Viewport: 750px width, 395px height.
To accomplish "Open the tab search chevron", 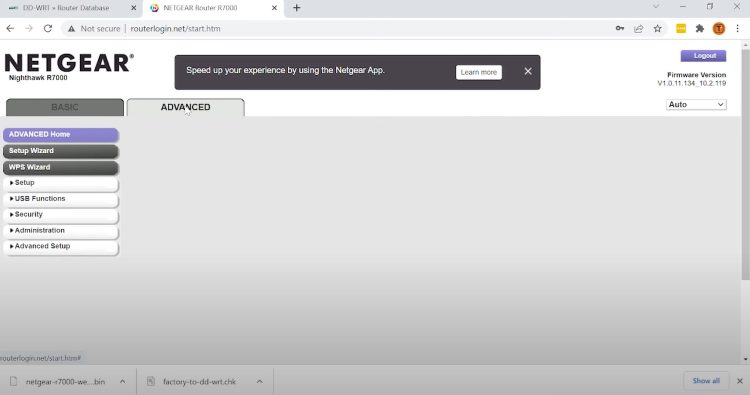I will point(656,7).
